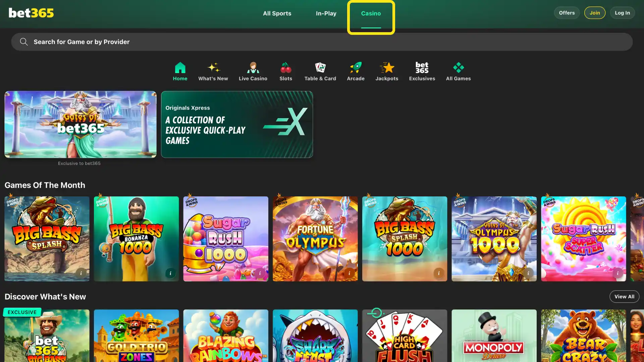Open the Jackpots star category
The height and width of the screenshot is (362, 644).
pos(387,71)
